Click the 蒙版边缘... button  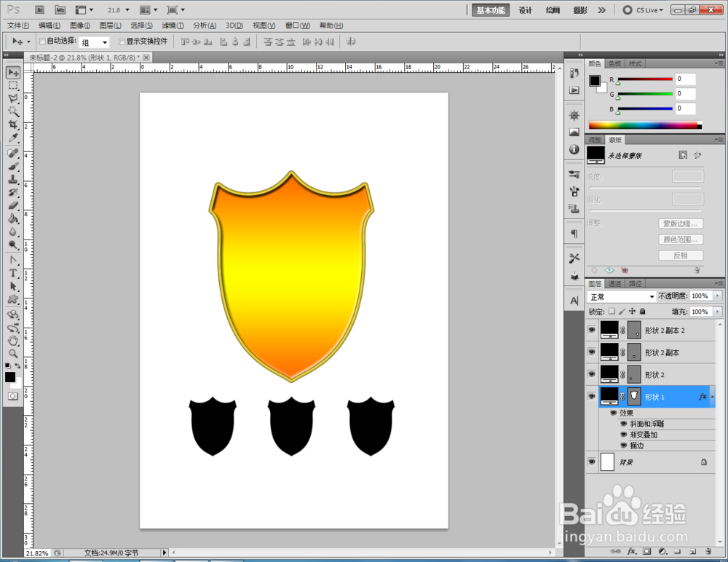pyautogui.click(x=681, y=223)
